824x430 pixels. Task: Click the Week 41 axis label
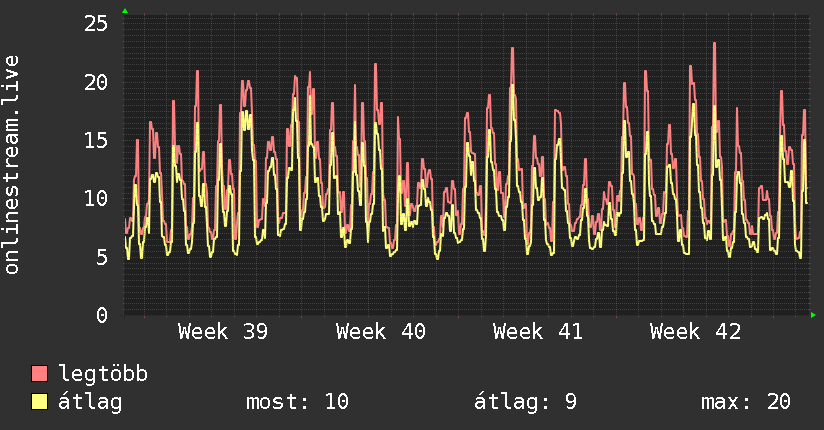(538, 332)
